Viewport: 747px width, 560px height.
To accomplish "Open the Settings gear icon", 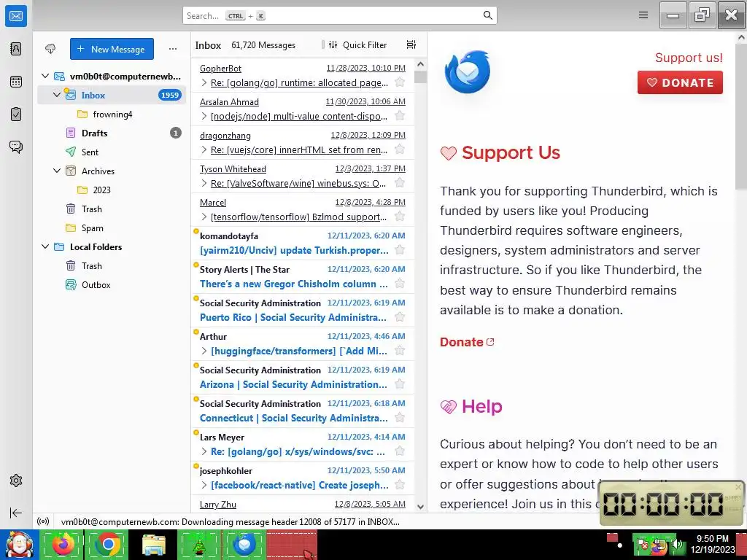I will 16,481.
